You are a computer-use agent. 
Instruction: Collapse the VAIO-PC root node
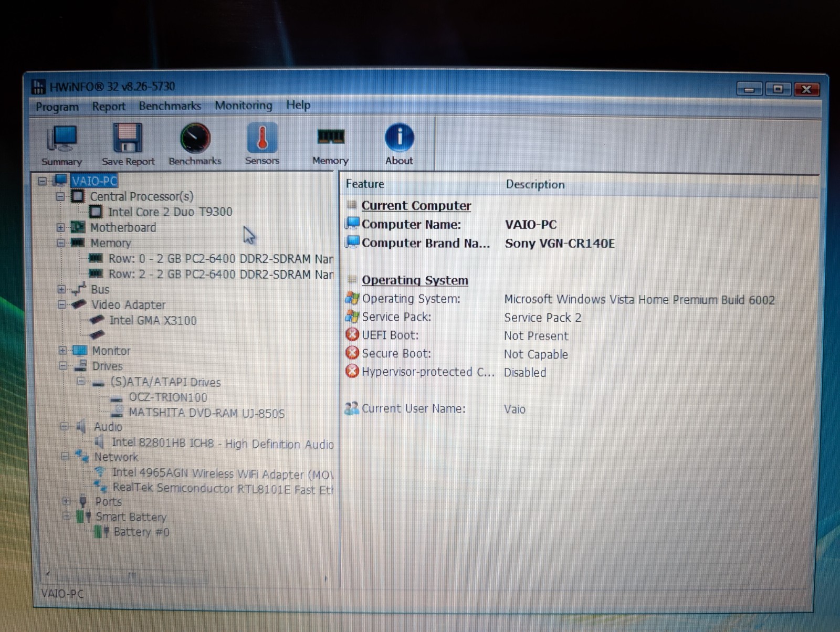(x=43, y=181)
